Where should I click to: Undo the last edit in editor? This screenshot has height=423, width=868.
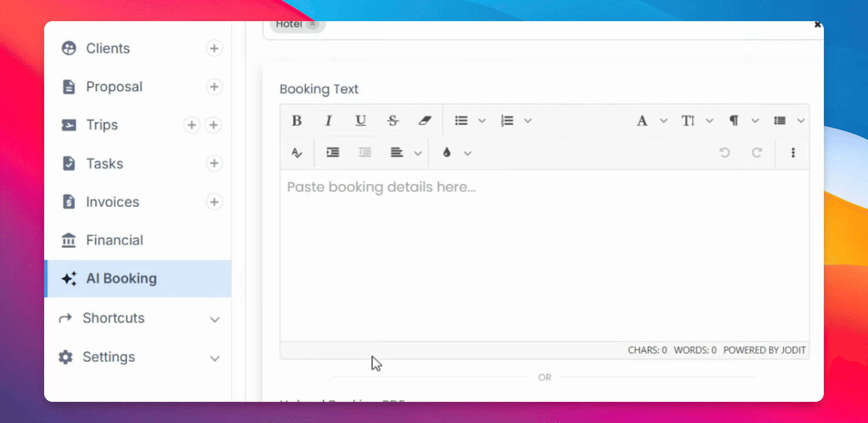pyautogui.click(x=725, y=153)
